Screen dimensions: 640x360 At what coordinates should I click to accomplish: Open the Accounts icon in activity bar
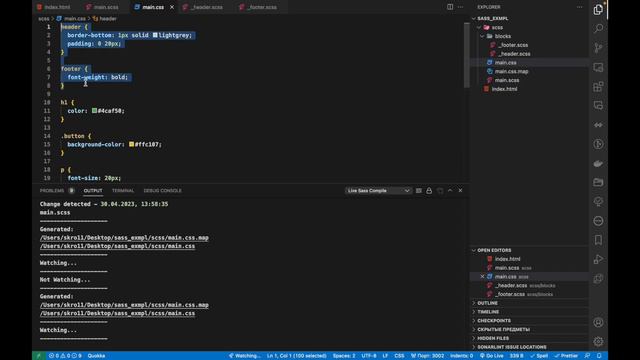[x=598, y=322]
